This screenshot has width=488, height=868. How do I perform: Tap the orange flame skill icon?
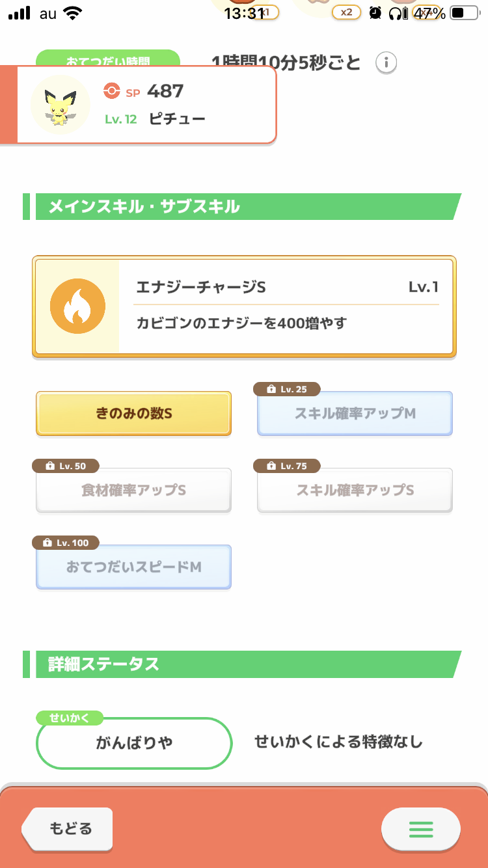coord(78,306)
